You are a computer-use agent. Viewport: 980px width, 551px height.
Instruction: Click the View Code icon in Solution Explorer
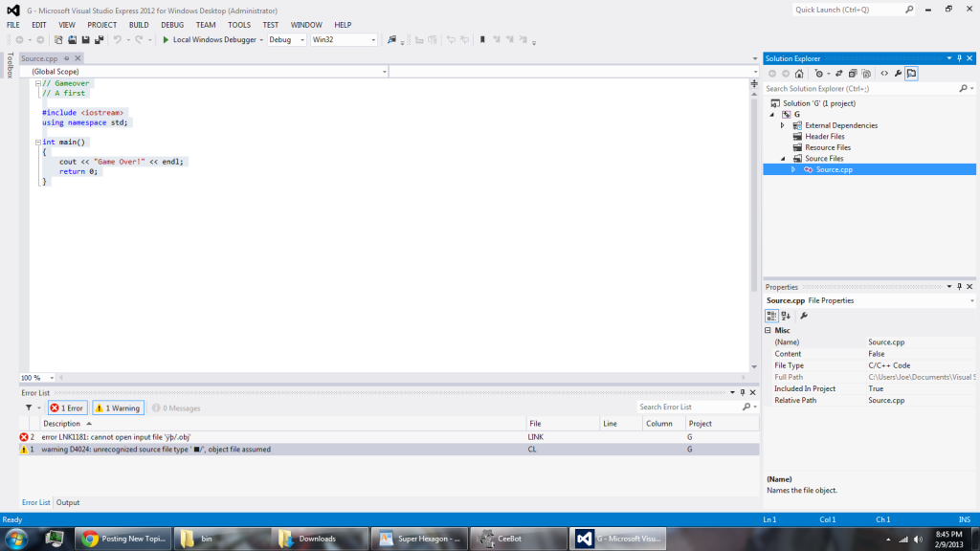(884, 74)
